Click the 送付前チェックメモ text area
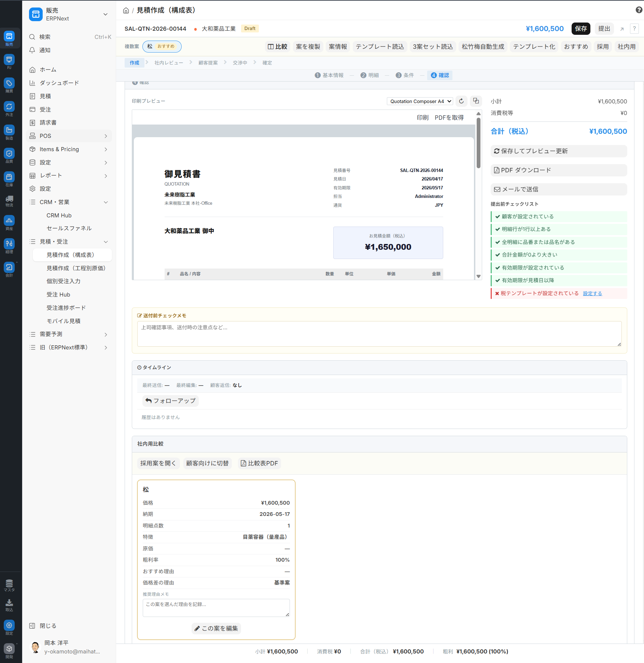The width and height of the screenshot is (644, 663). click(379, 334)
